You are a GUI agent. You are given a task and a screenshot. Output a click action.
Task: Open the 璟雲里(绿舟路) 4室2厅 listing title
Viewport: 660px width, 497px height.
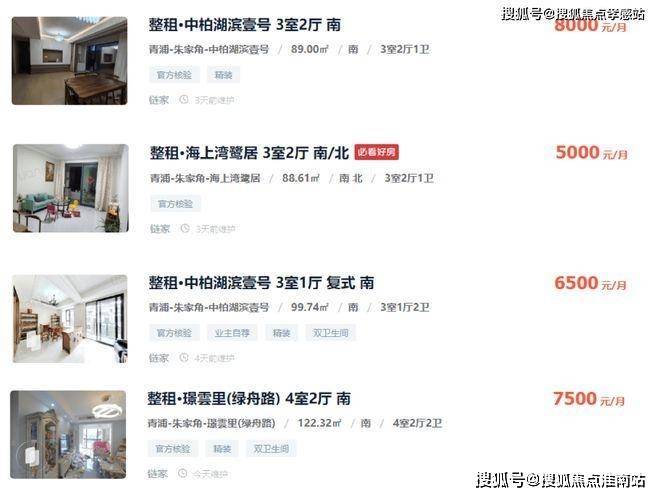(249, 398)
